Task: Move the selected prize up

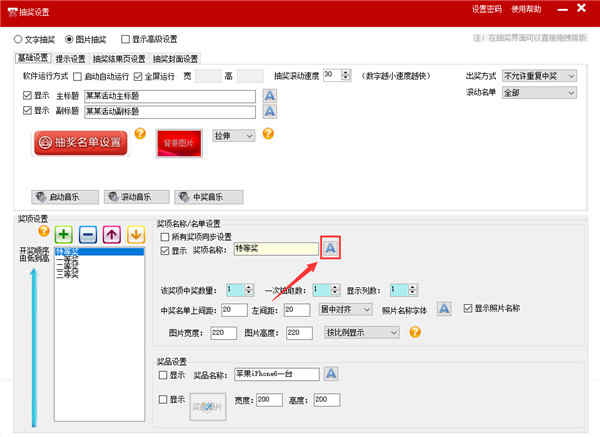Action: coord(112,235)
